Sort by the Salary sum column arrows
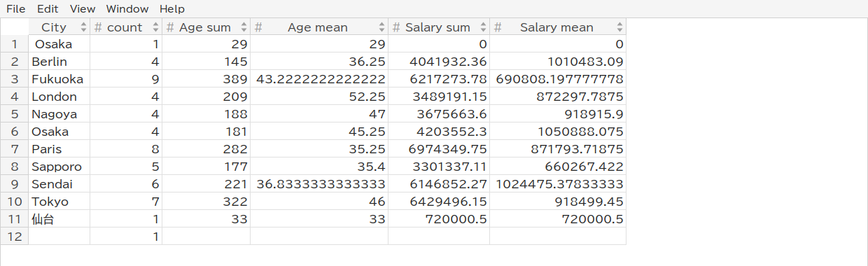Image resolution: width=868 pixels, height=266 pixels. [483, 27]
